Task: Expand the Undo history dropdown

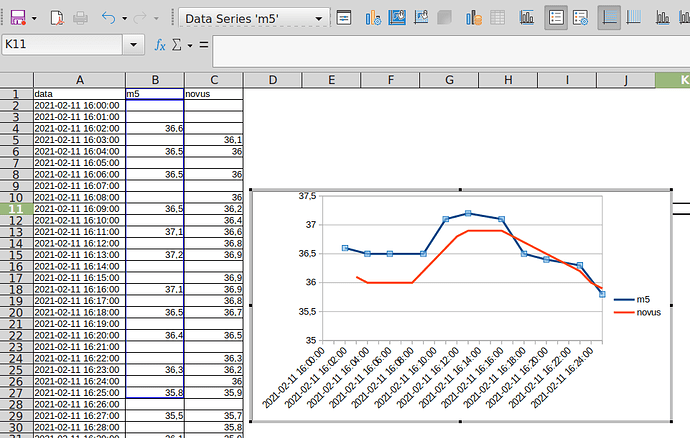Action: 125,18
